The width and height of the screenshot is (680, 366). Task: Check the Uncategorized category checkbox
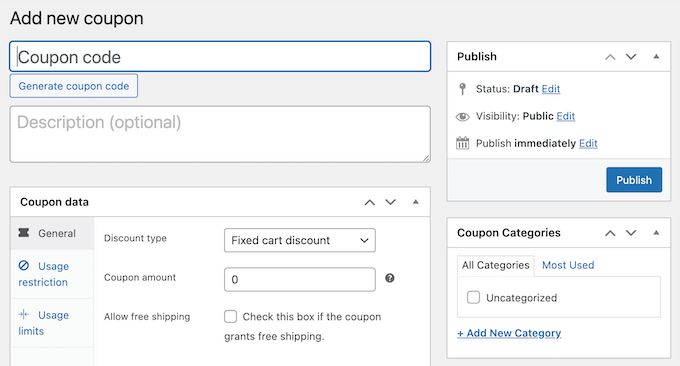473,297
